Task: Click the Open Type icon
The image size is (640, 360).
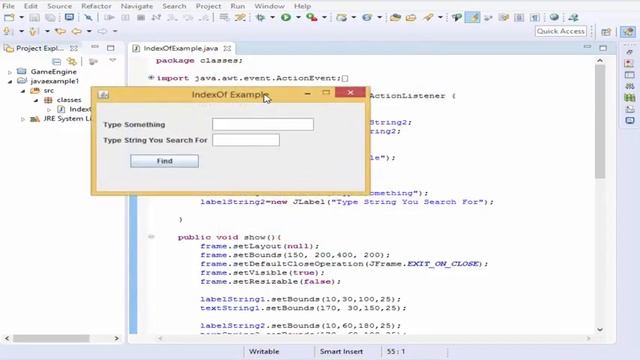Action: click(x=395, y=18)
